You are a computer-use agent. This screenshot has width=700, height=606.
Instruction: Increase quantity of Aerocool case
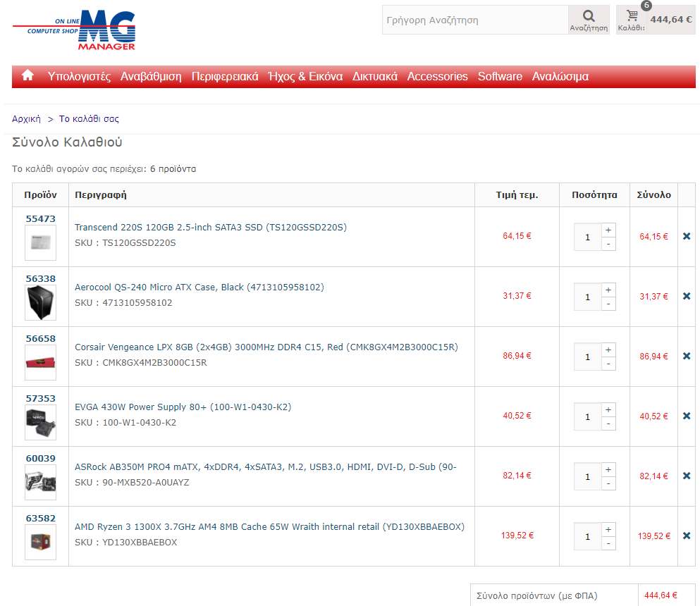[608, 290]
